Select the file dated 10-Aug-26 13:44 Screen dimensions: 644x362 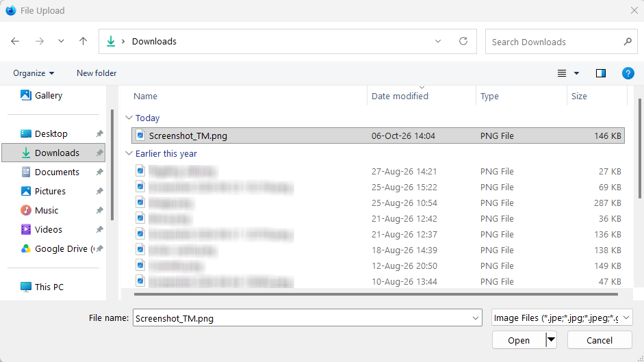pyautogui.click(x=378, y=281)
